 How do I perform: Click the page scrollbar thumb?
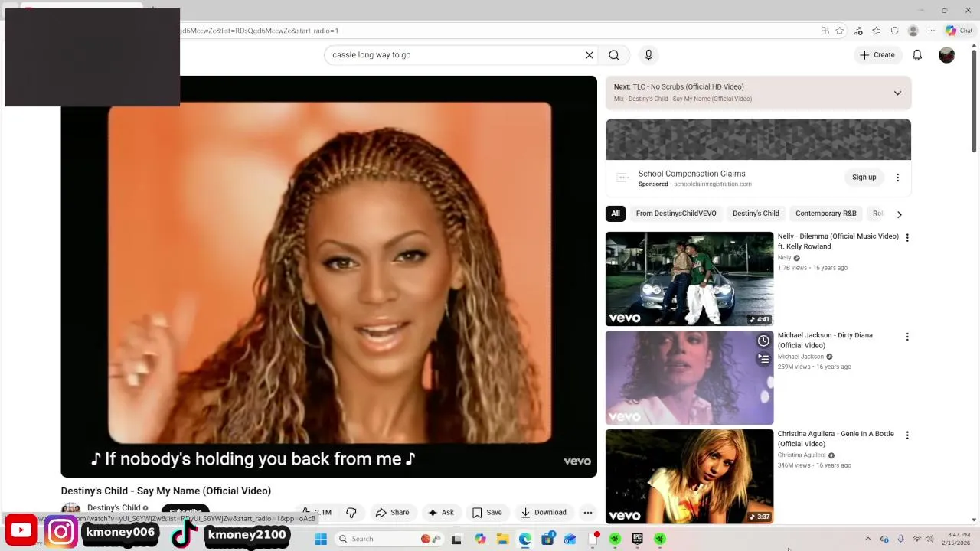click(x=975, y=99)
